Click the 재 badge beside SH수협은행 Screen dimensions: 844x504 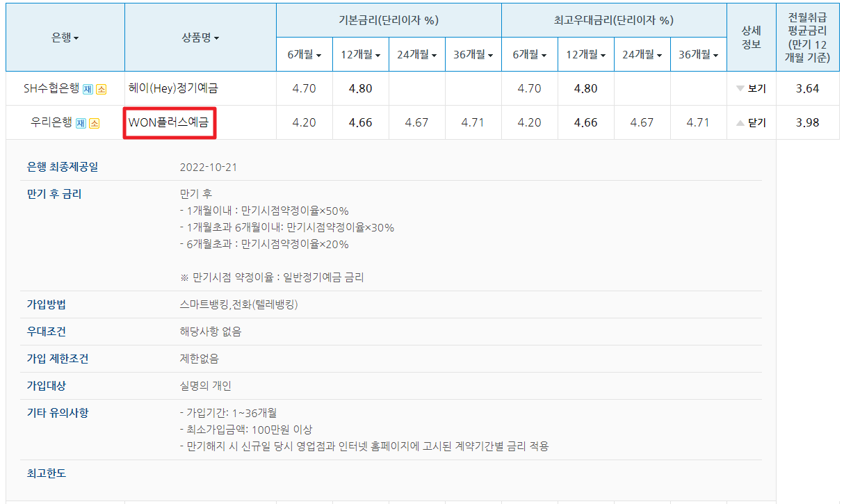[89, 88]
